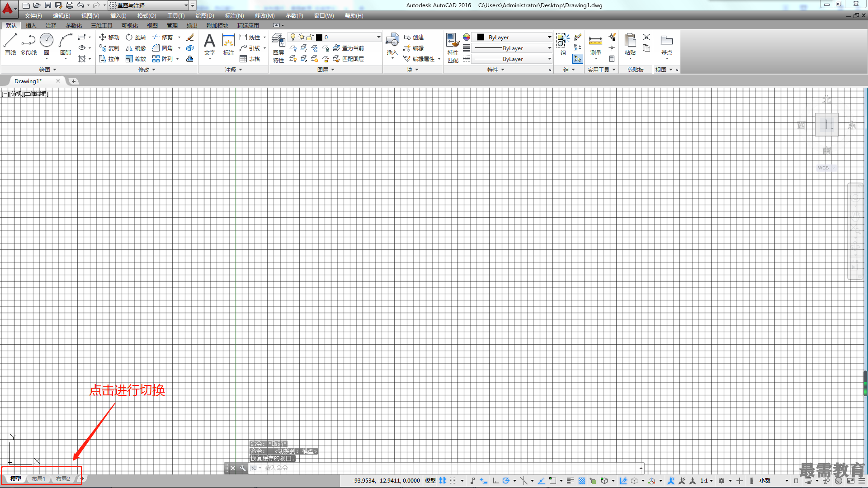Click the 匹配图层 button
The width and height of the screenshot is (868, 488).
point(348,59)
